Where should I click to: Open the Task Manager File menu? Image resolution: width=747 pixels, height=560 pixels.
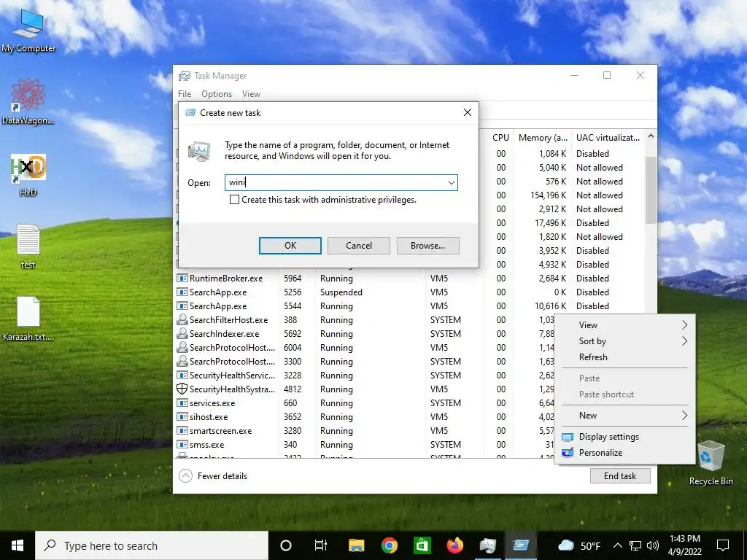185,94
